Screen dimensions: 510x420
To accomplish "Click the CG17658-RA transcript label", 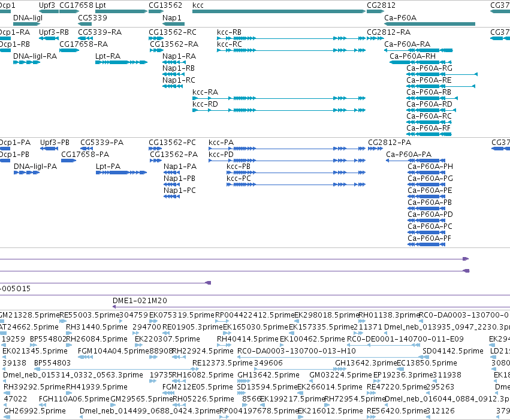I will [x=83, y=44].
